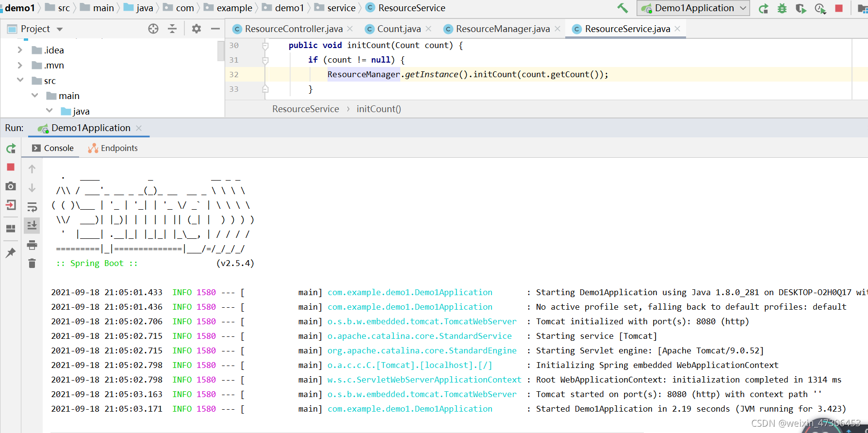Click the camera thread dump icon

[x=11, y=186]
